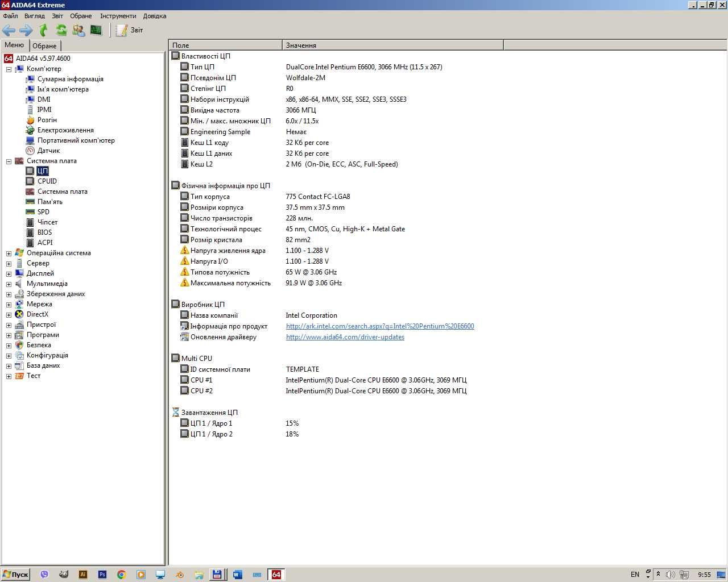The height and width of the screenshot is (582, 728).
Task: Click the Звіт report toolbar button
Action: coord(130,30)
